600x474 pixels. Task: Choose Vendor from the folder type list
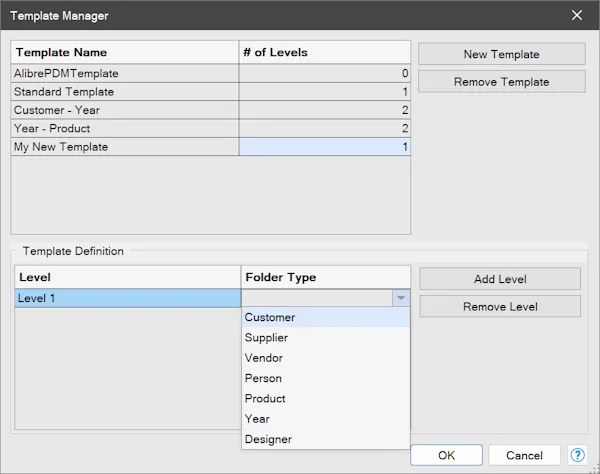click(326, 358)
